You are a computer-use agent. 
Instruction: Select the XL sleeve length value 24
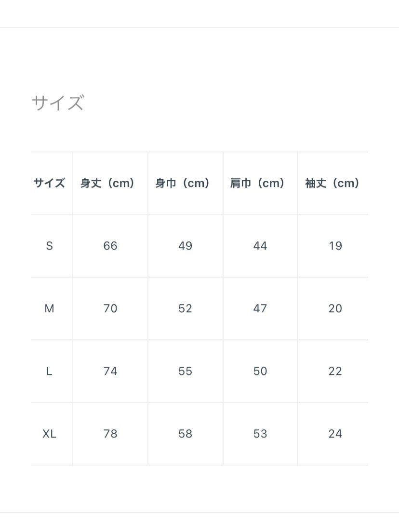point(335,434)
